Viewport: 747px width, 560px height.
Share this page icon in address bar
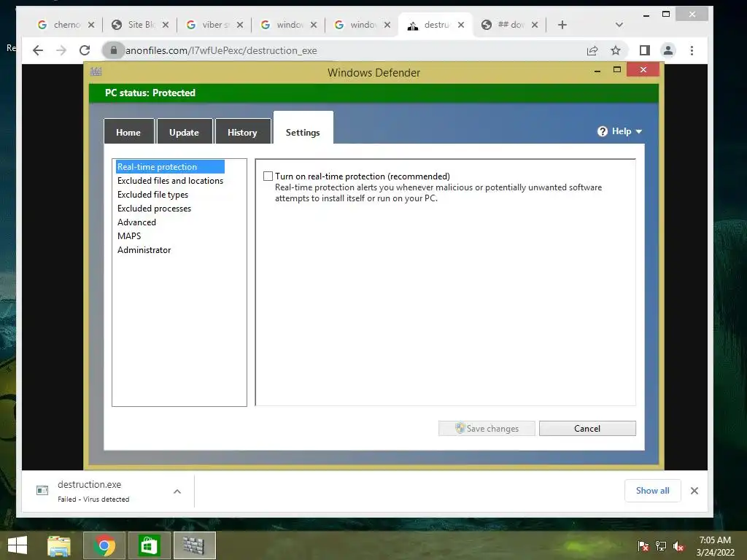(x=592, y=50)
